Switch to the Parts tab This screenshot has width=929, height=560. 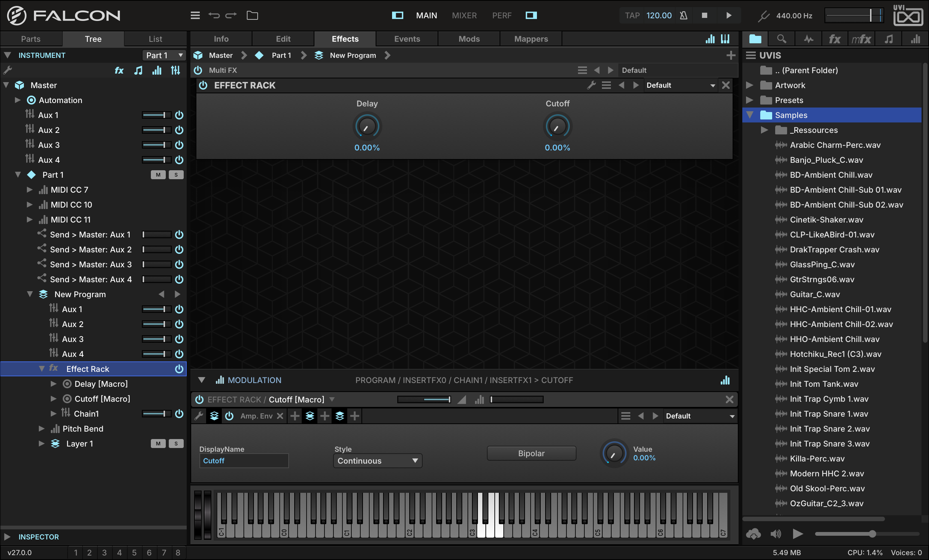(31, 39)
